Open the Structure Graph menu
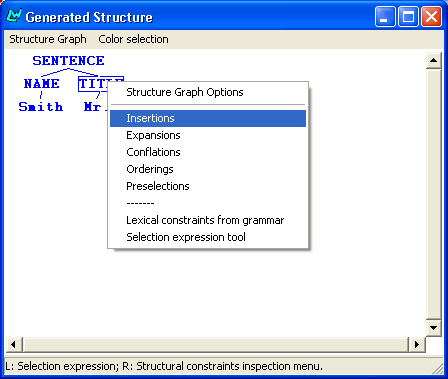The height and width of the screenshot is (379, 448). [48, 39]
